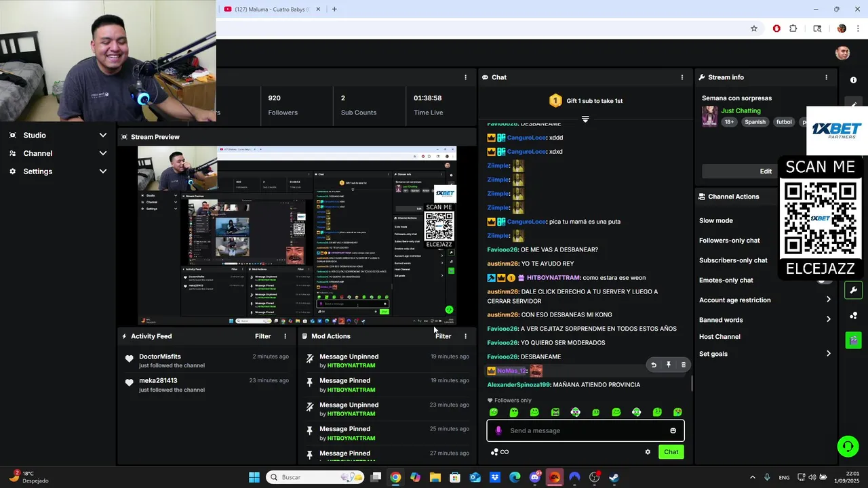Select the wrench icon in right sidebar
Image resolution: width=868 pixels, height=488 pixels.
853,290
